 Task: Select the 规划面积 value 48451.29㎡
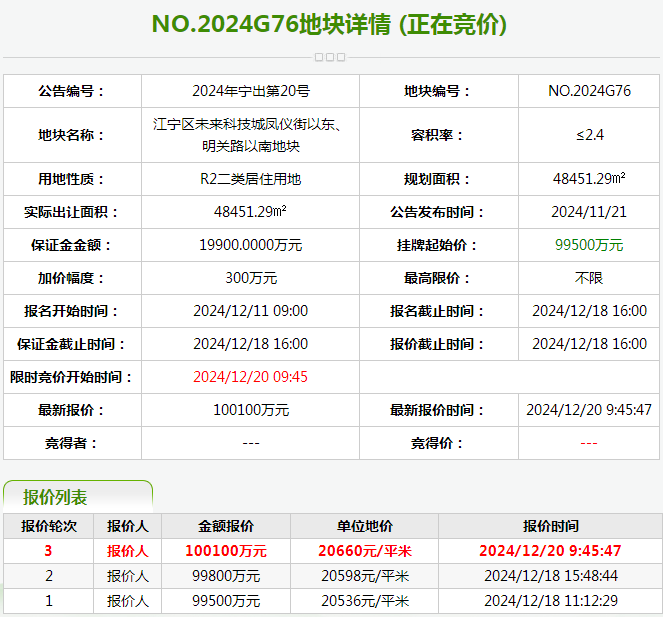[x=589, y=178]
